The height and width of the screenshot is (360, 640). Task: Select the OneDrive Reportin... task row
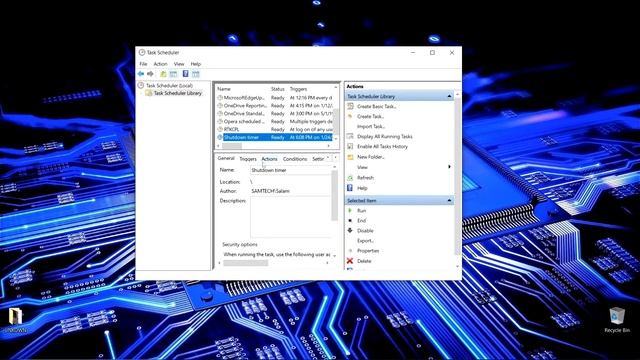275,106
